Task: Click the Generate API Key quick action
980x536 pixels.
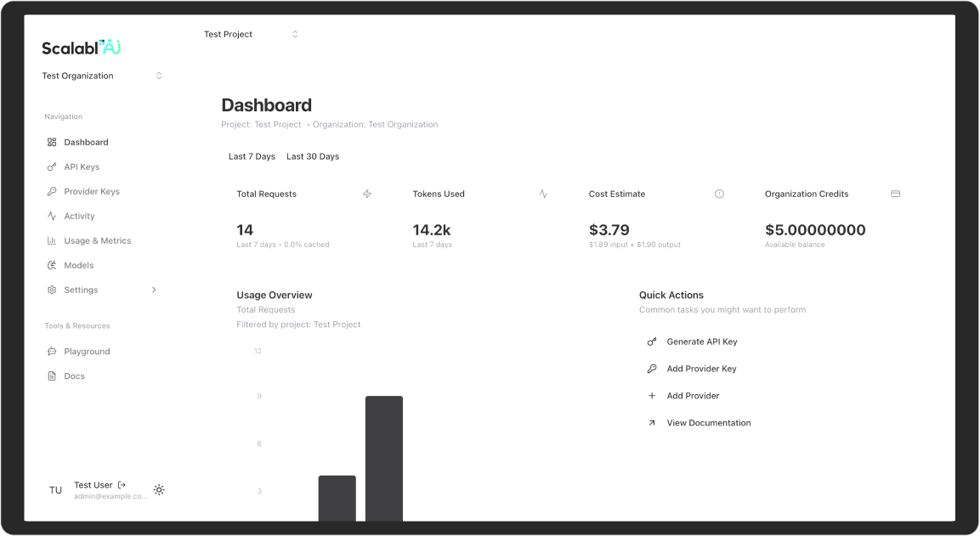Action: point(701,341)
